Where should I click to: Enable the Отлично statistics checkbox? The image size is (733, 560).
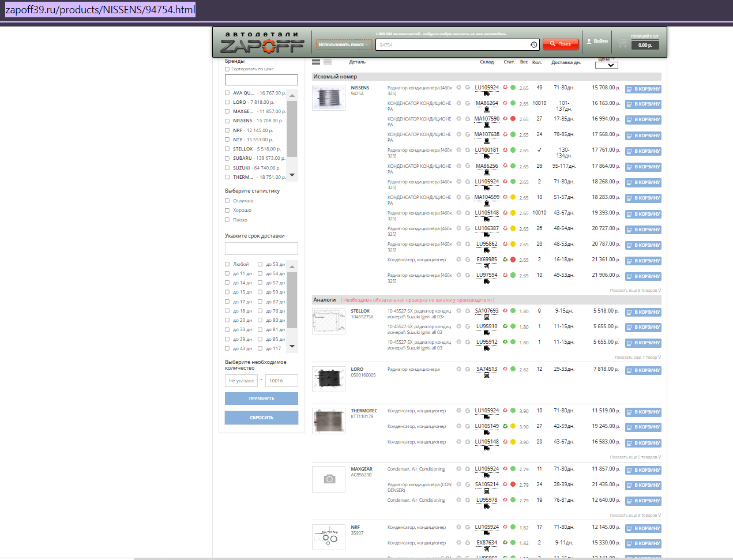(227, 201)
